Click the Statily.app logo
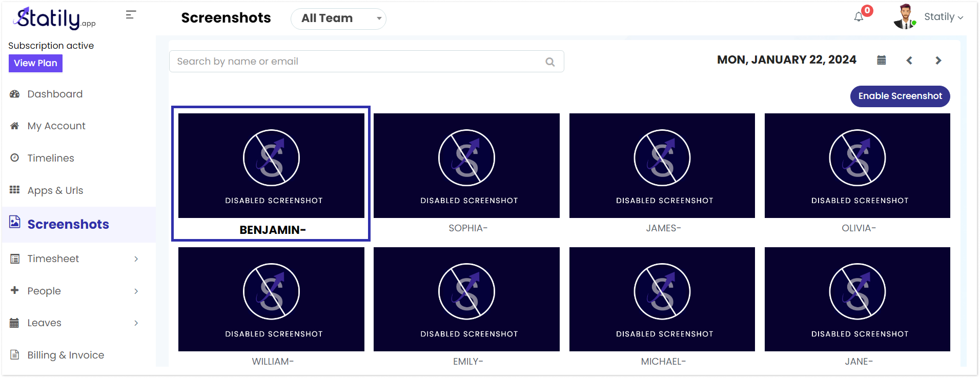 (x=54, y=18)
